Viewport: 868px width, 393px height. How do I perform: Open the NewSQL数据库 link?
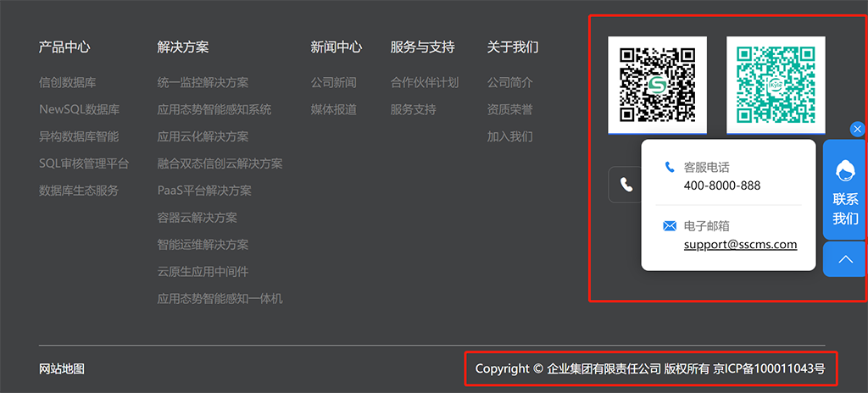pos(79,109)
